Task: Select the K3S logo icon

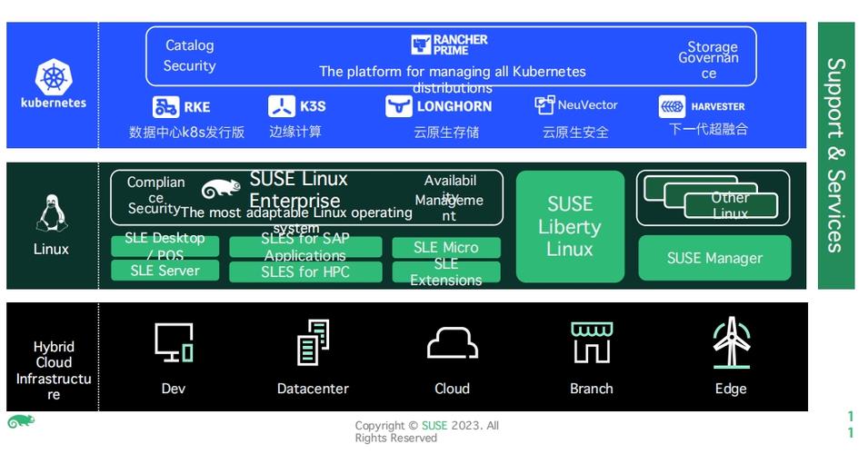Action: click(x=282, y=107)
